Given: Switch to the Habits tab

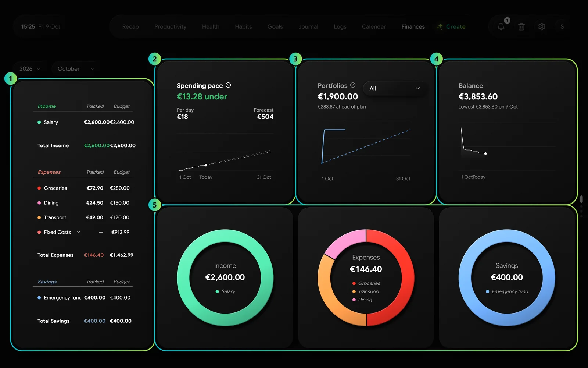Looking at the screenshot, I should coord(243,27).
